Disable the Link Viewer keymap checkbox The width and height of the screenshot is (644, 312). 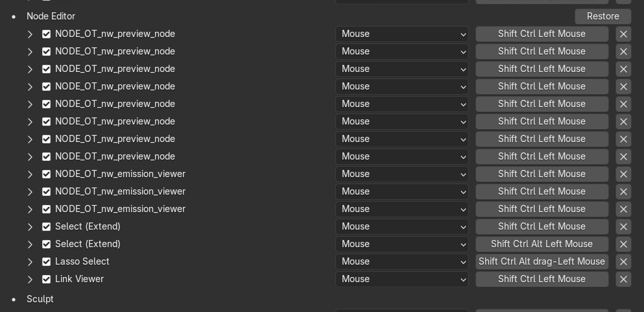(47, 279)
